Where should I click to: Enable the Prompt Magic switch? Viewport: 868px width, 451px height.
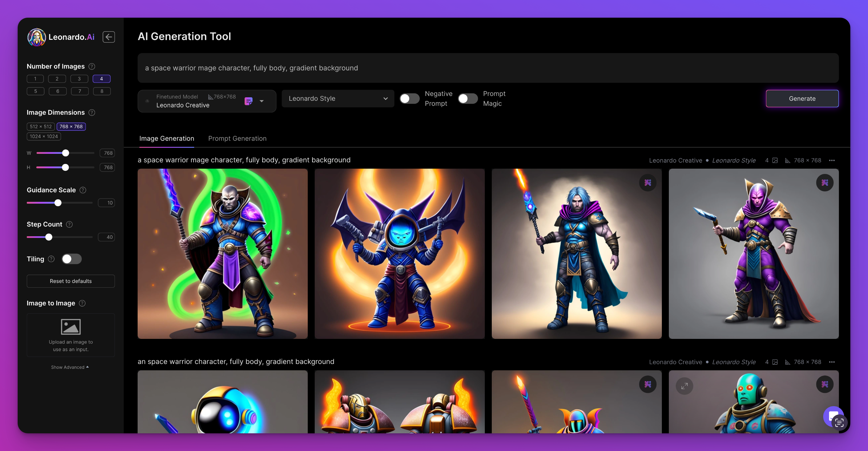point(468,99)
